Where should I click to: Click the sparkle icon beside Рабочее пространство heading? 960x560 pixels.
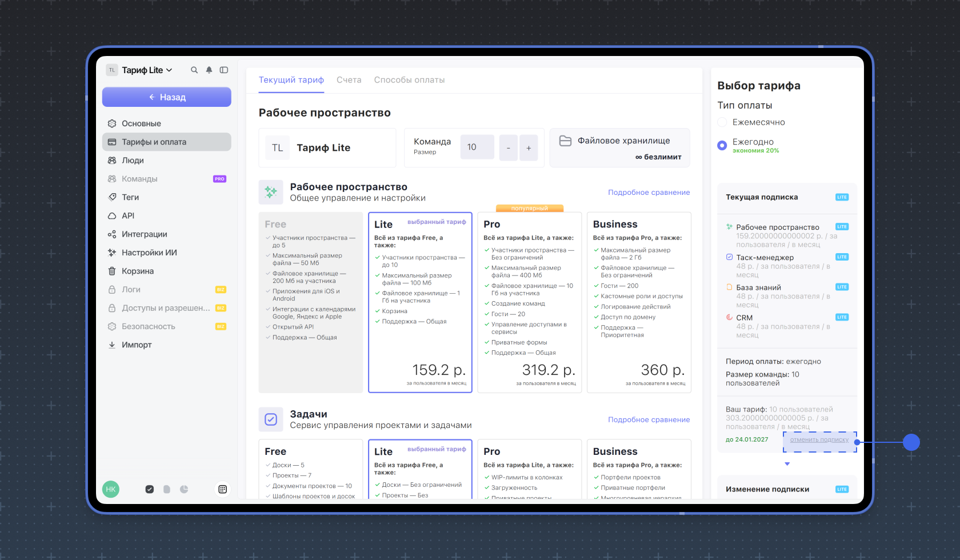pyautogui.click(x=271, y=192)
